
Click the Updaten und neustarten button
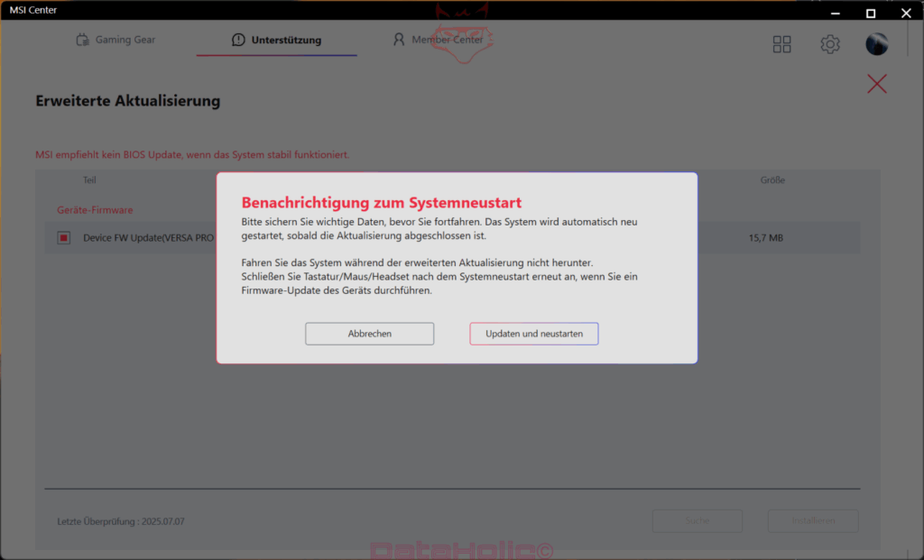pos(534,334)
